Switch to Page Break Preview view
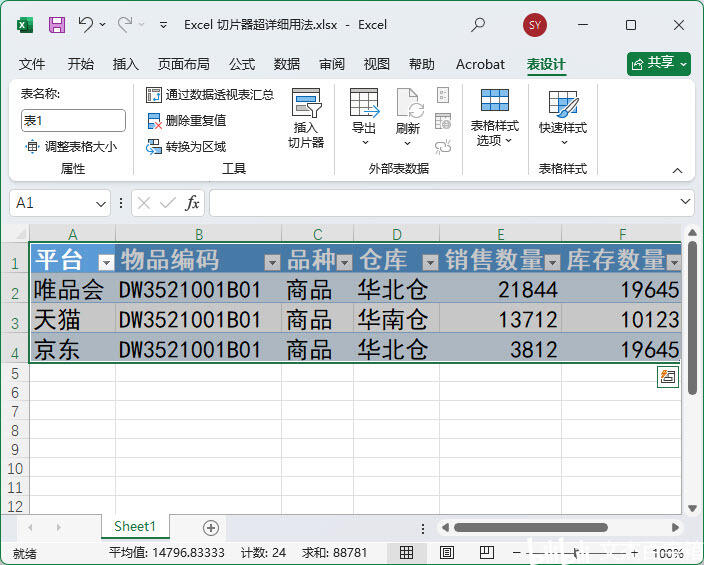The image size is (704, 565). tap(486, 552)
